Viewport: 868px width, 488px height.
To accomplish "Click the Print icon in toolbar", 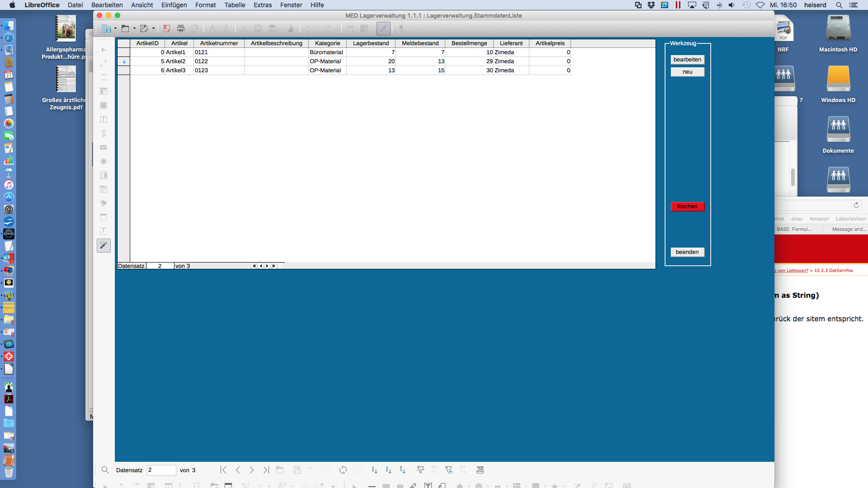I will (181, 28).
